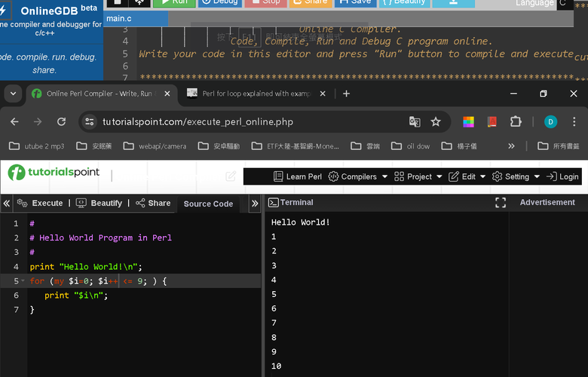588x377 pixels.
Task: Open ETF bookmark folder
Action: click(x=295, y=146)
